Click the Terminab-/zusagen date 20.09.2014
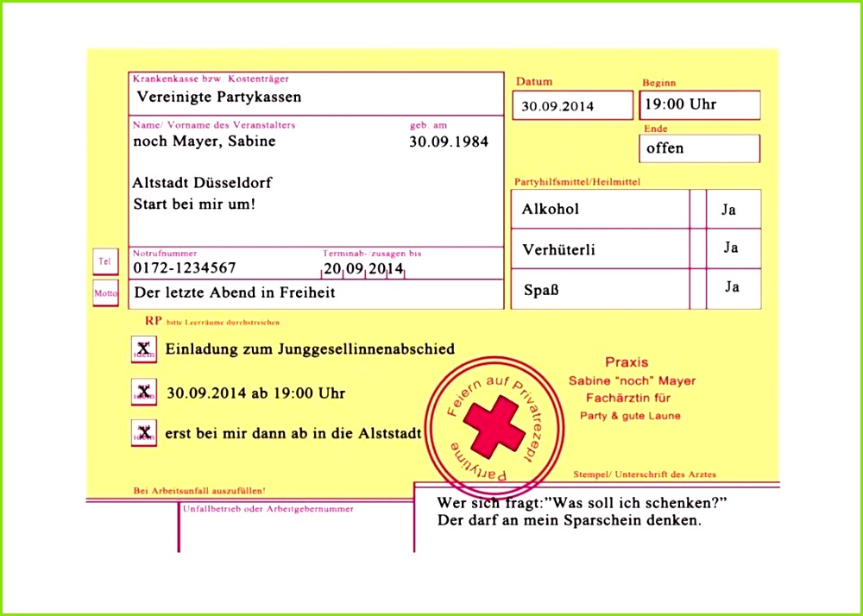 (363, 269)
